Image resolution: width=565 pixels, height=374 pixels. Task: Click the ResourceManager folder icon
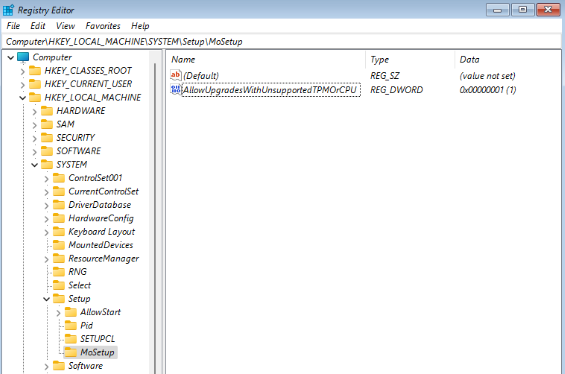(x=59, y=259)
